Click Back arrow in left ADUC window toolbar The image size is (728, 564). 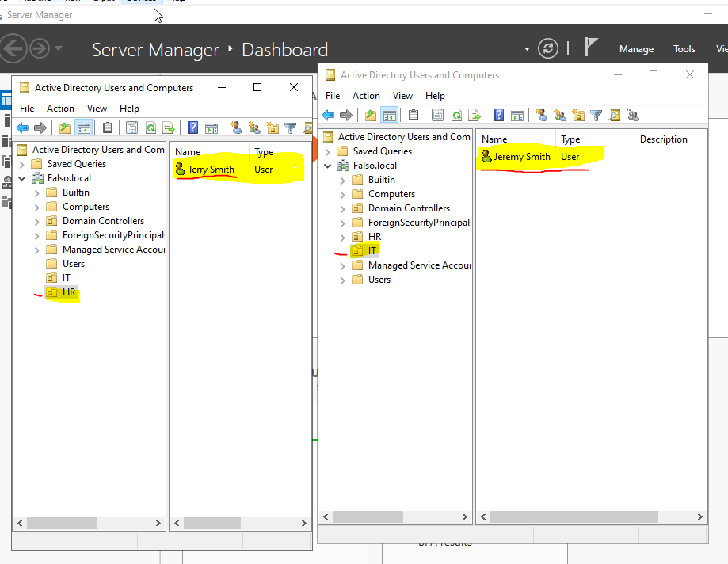tap(22, 128)
